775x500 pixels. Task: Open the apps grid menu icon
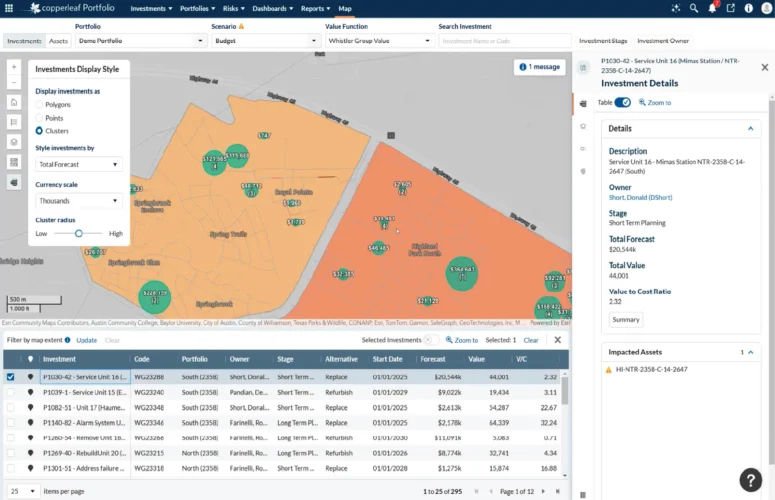tap(9, 8)
